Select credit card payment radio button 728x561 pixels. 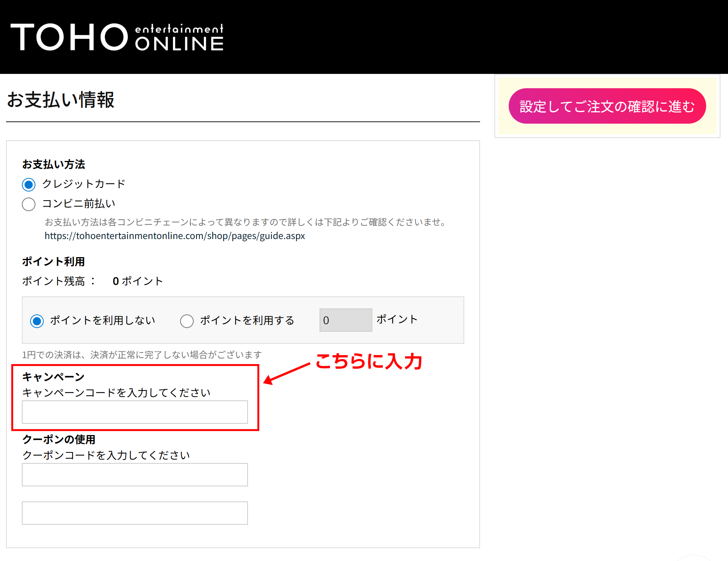29,184
